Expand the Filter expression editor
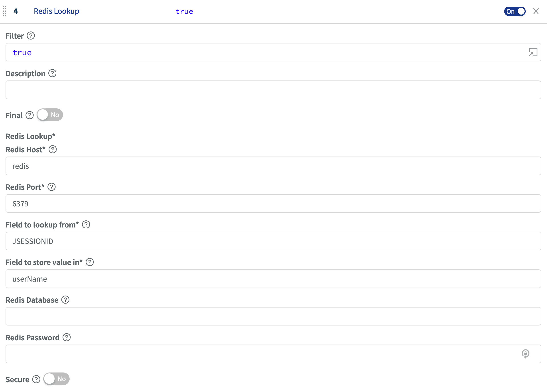The height and width of the screenshot is (392, 547). coord(533,52)
